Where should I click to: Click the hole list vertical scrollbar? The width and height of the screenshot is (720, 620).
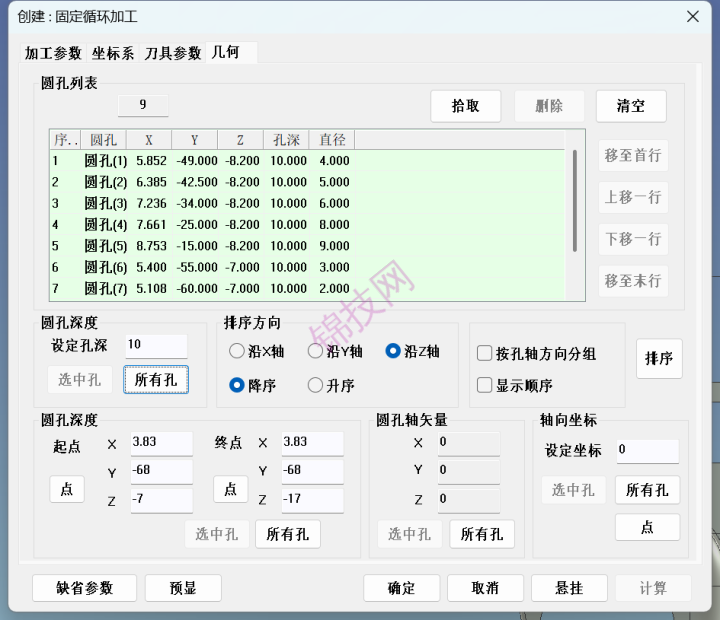click(x=575, y=201)
